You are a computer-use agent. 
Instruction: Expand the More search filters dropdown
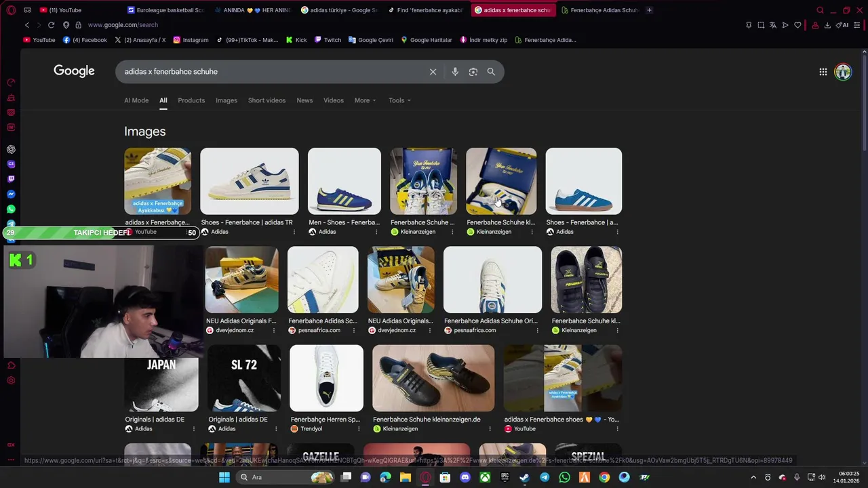[365, 100]
